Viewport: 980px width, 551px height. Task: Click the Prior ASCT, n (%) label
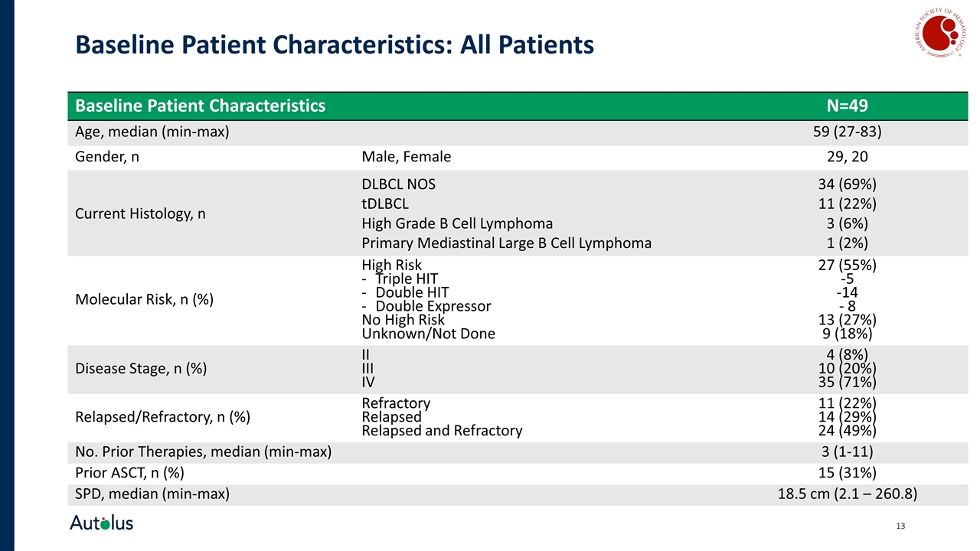click(x=129, y=473)
